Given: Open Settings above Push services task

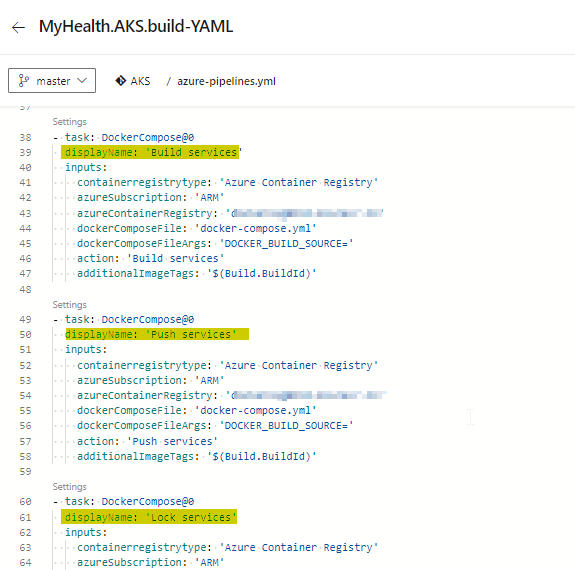Looking at the screenshot, I should pos(69,305).
